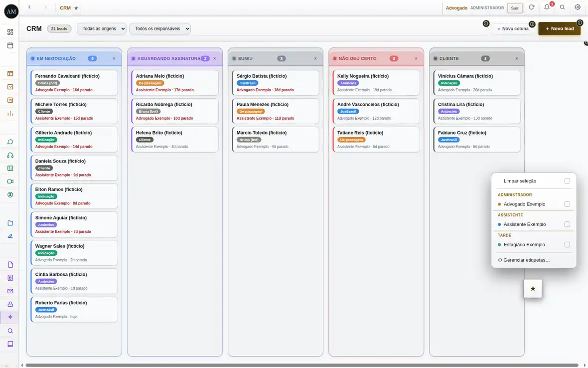
Task: Click Roberto Farias lead name
Action: tap(61, 303)
